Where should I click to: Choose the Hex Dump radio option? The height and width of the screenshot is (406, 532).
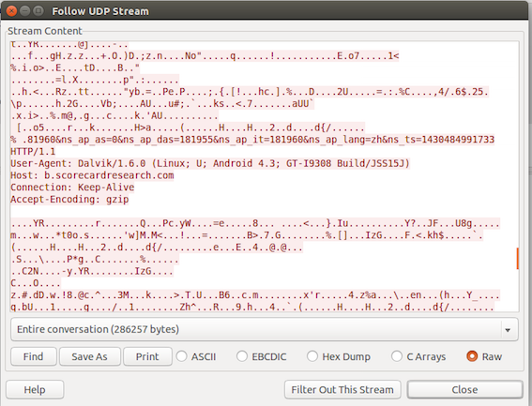pyautogui.click(x=339, y=356)
